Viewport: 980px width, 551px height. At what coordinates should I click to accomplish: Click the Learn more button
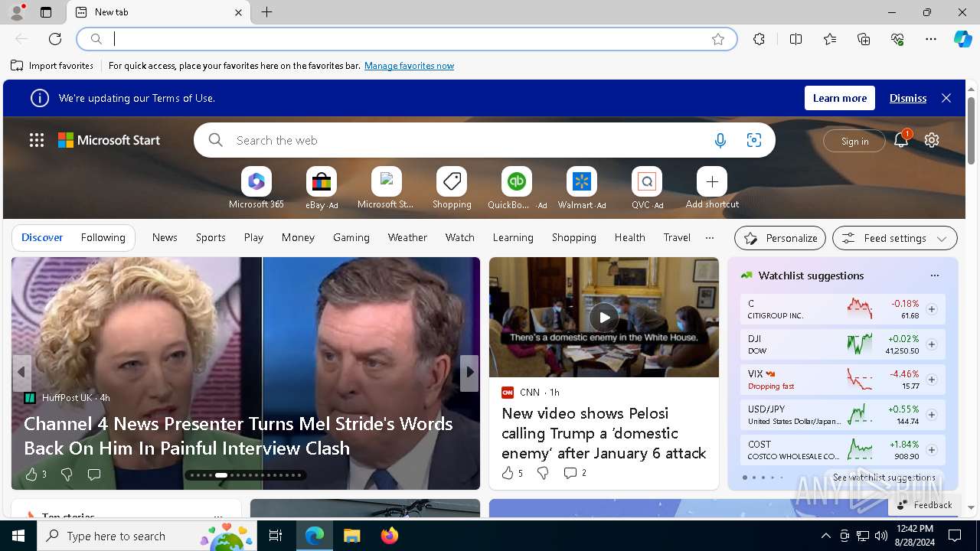(840, 98)
